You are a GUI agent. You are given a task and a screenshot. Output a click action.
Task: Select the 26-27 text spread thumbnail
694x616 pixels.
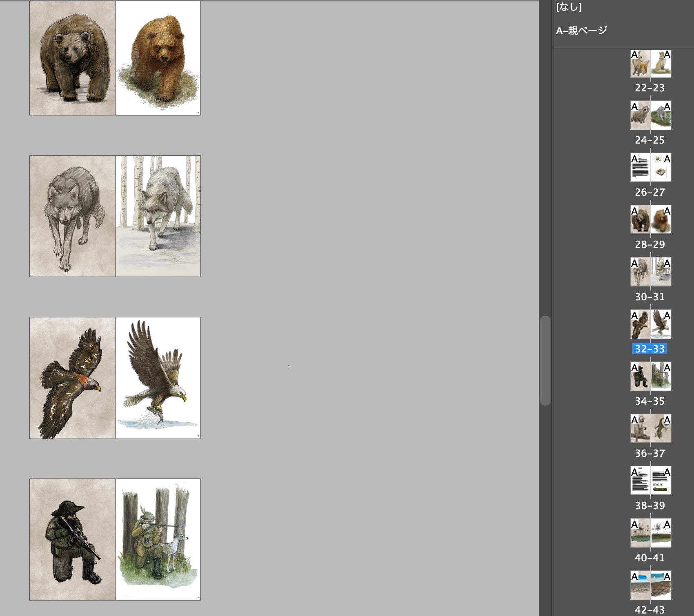[x=650, y=168]
